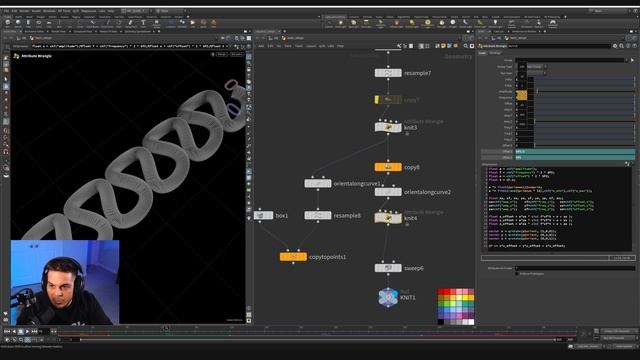This screenshot has height=360, width=640.
Task: Select the resample7 node
Action: pyautogui.click(x=388, y=73)
